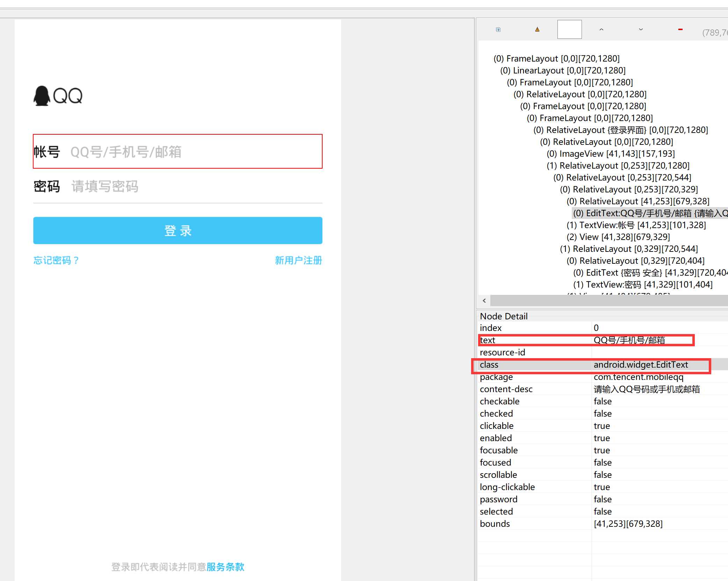Image resolution: width=728 pixels, height=581 pixels.
Task: Select the TextView:密码 tree node
Action: 643,285
